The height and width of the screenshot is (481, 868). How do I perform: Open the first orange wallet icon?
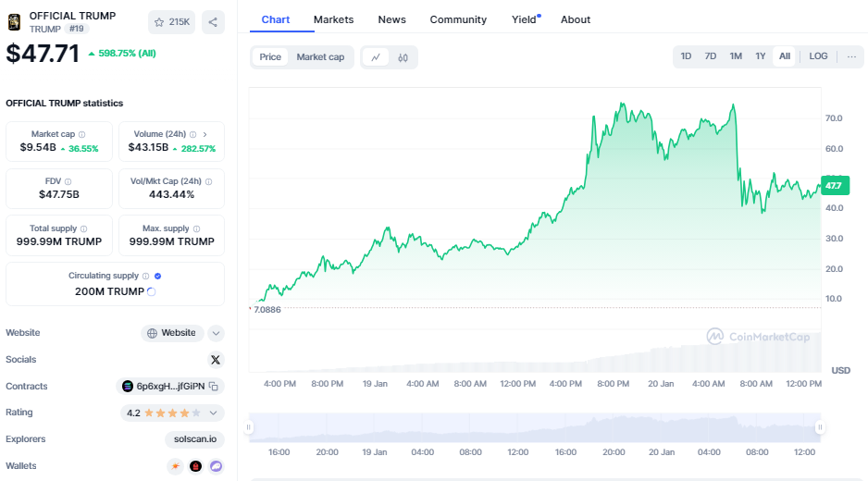point(176,466)
